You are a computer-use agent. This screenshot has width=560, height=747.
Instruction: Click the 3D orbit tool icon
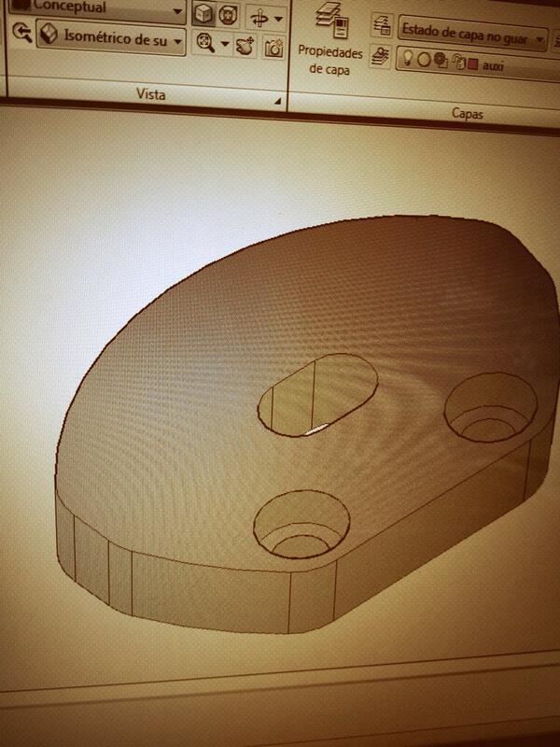(259, 19)
